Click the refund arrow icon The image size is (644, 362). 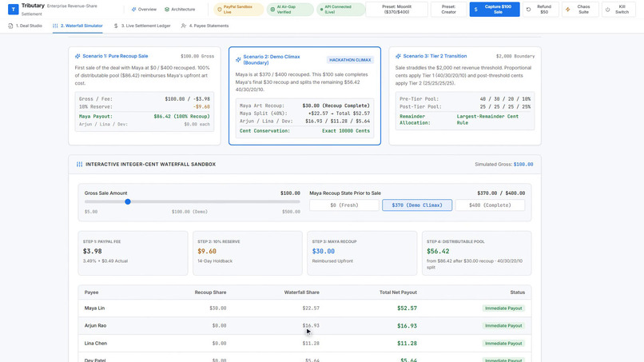[x=529, y=10]
